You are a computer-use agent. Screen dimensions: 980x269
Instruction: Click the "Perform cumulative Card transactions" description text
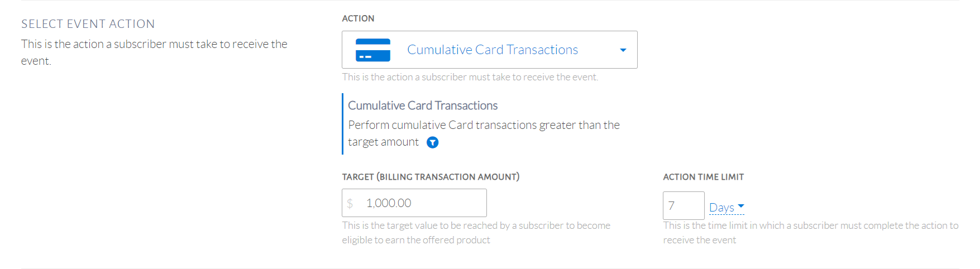click(484, 125)
